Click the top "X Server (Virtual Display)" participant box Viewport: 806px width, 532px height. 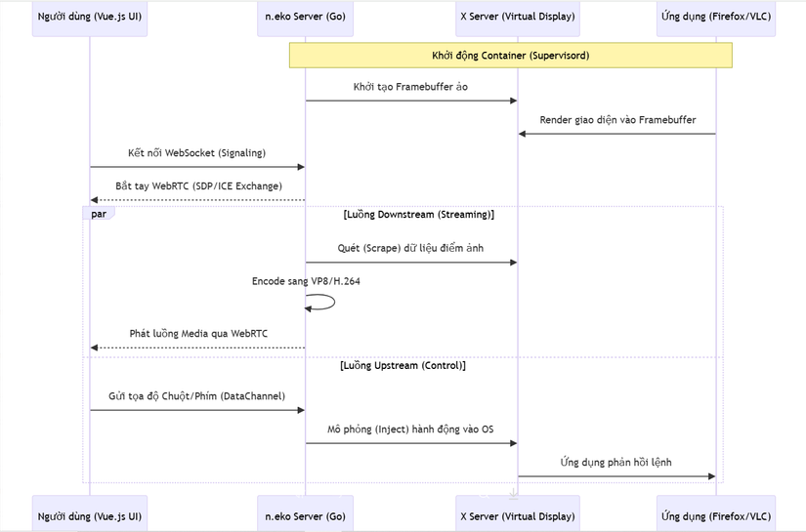[x=517, y=18]
